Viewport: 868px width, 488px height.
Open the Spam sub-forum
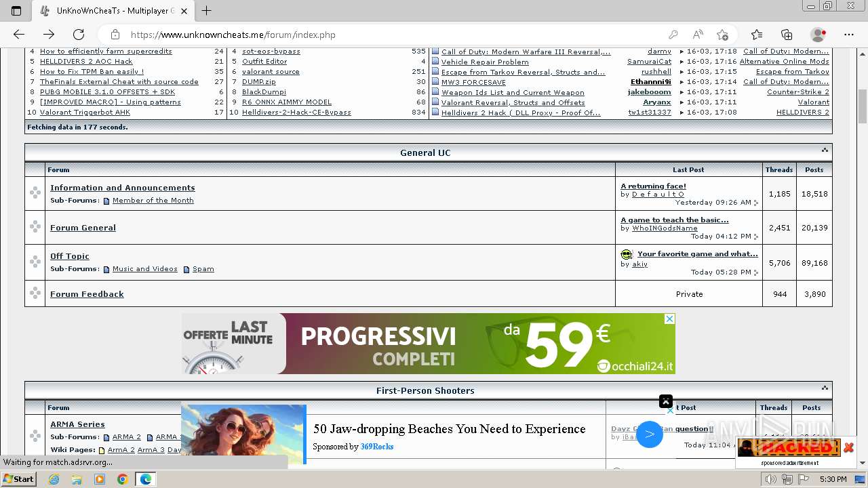pyautogui.click(x=203, y=269)
